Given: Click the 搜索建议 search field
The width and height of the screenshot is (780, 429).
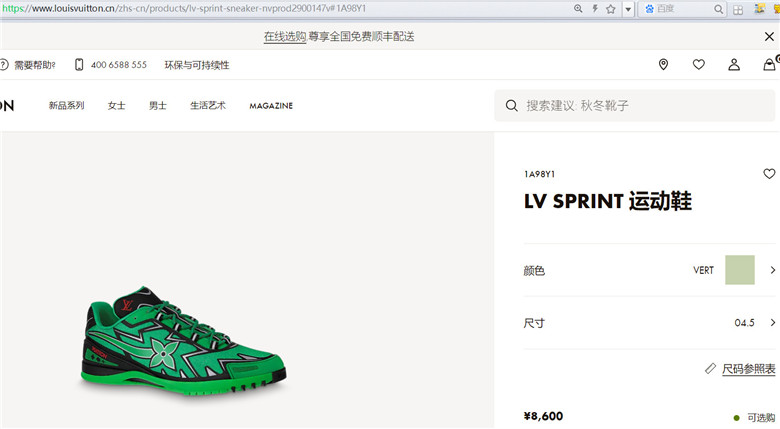Looking at the screenshot, I should click(634, 106).
